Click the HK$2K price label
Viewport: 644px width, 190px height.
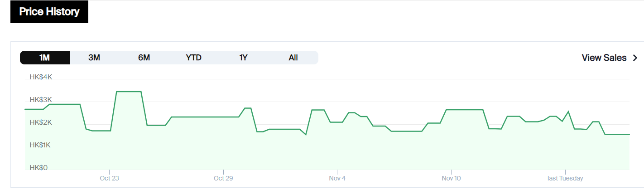coord(41,122)
